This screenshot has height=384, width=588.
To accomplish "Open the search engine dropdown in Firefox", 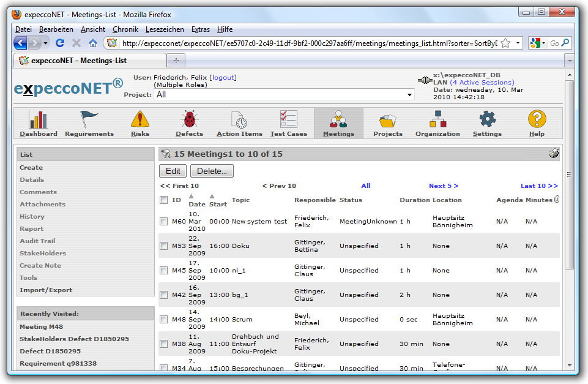I will (x=537, y=43).
